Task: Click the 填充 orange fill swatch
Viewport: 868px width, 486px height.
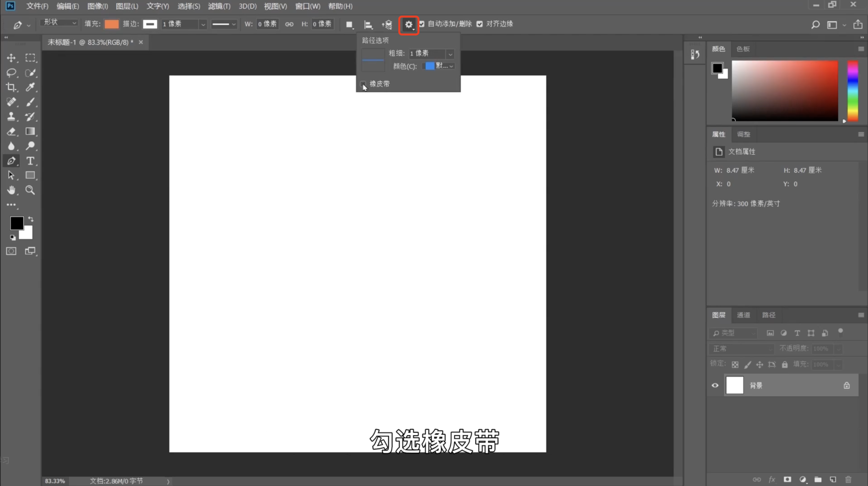Action: click(112, 24)
